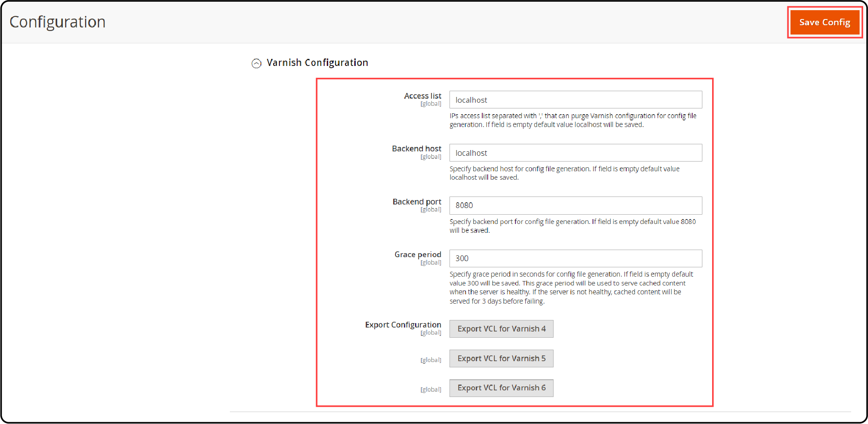The height and width of the screenshot is (424, 868).
Task: Export VCL for Varnish 6
Action: coord(501,388)
